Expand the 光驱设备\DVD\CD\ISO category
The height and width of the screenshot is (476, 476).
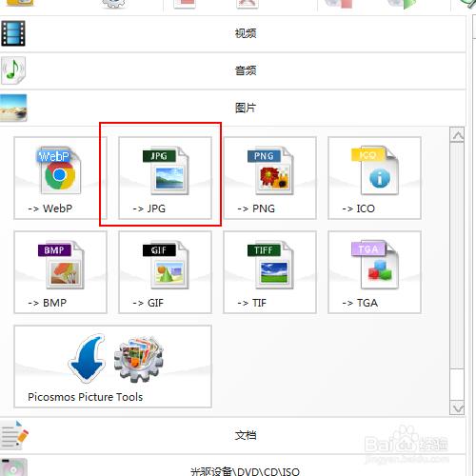coord(233,466)
